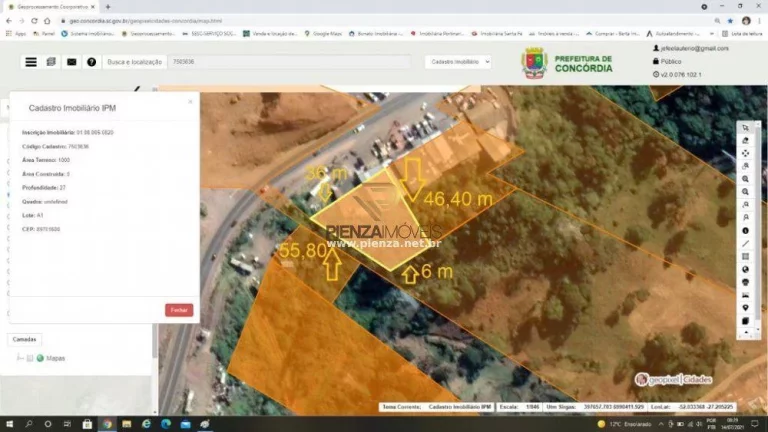Click the 'Inscrição Imobiliária' value row
Screen dimensions: 768x432
[68, 132]
